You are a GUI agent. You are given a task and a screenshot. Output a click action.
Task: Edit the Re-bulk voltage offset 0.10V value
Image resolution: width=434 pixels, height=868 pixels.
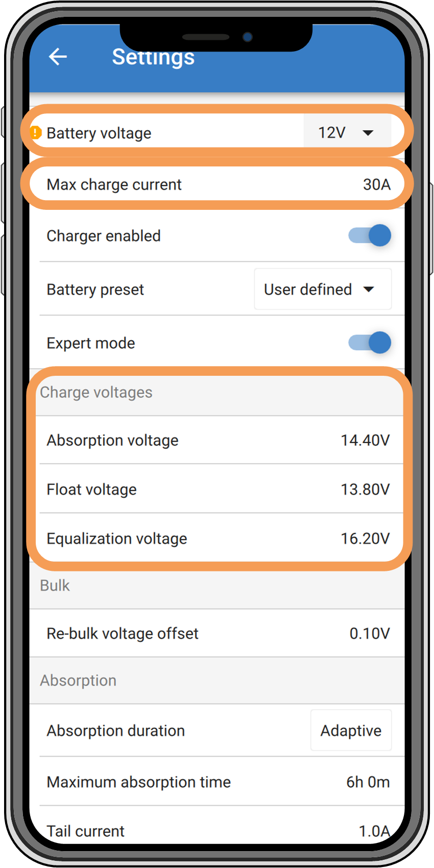(369, 634)
